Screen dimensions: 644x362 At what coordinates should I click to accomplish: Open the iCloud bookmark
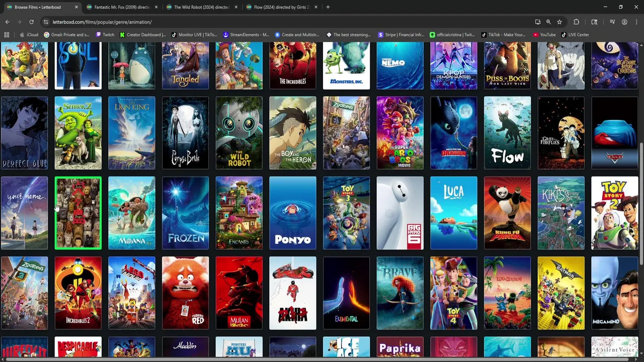click(29, 35)
